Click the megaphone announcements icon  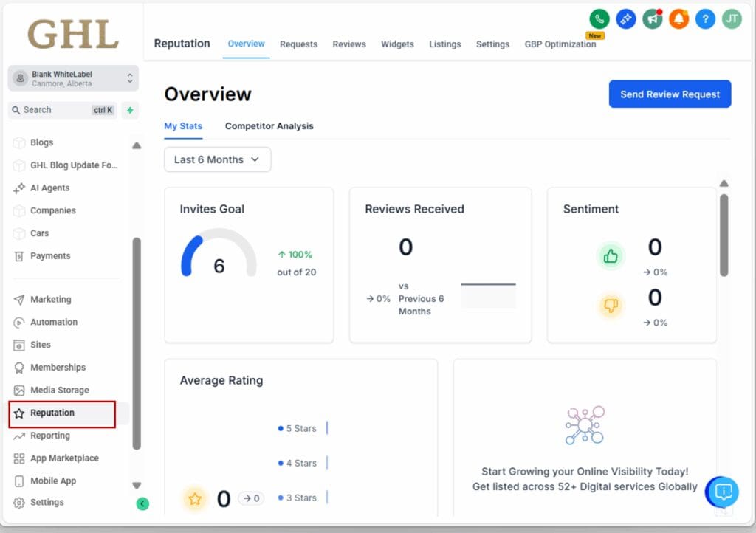point(652,18)
